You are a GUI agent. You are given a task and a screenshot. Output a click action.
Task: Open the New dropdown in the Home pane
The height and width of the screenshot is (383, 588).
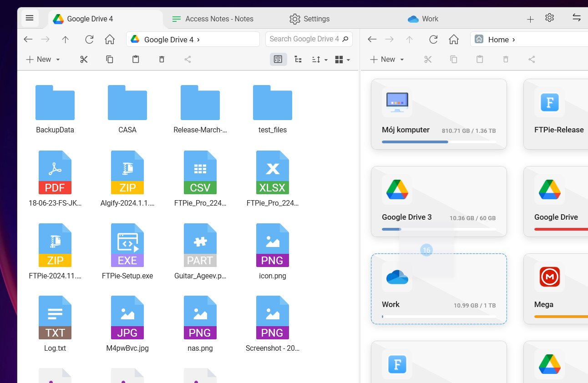(387, 59)
